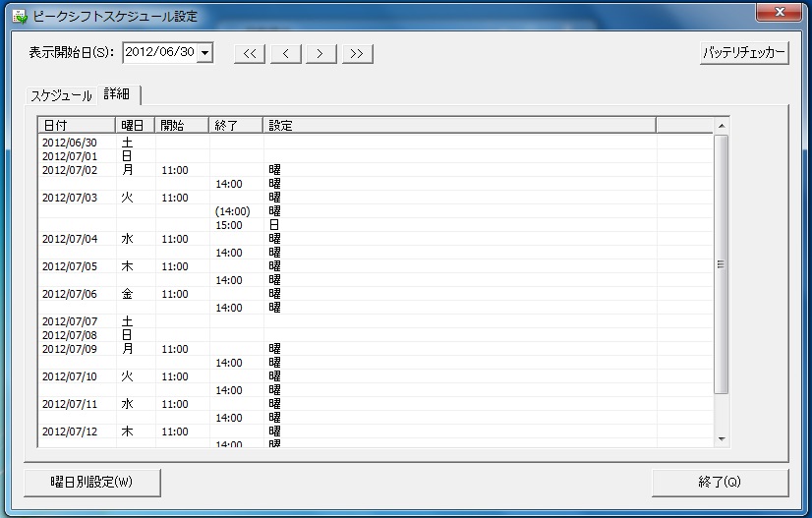Click the 終了 column header
This screenshot has height=518, width=812.
[236, 126]
